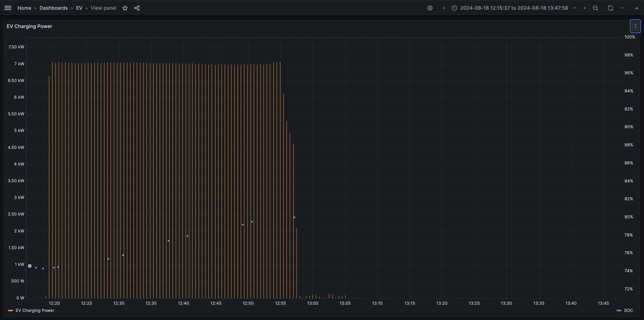The image size is (644, 320).
Task: Shift time range backward
Action: click(x=443, y=8)
